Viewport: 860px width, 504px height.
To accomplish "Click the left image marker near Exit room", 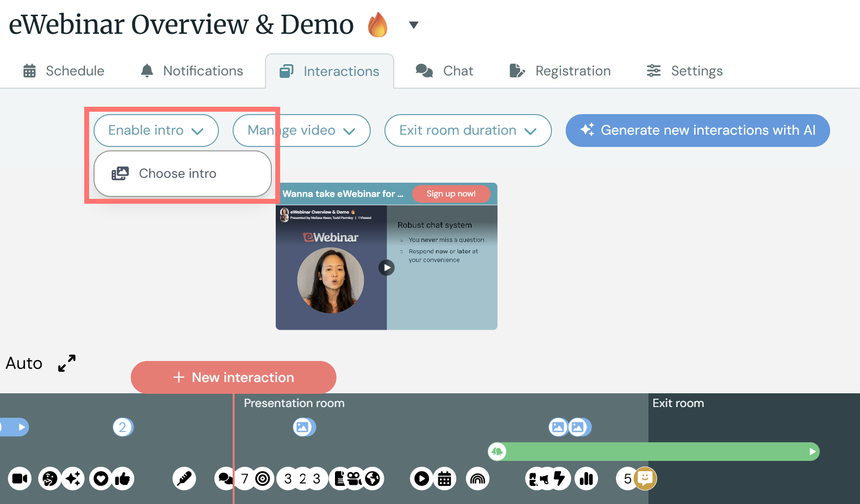I will click(x=558, y=427).
